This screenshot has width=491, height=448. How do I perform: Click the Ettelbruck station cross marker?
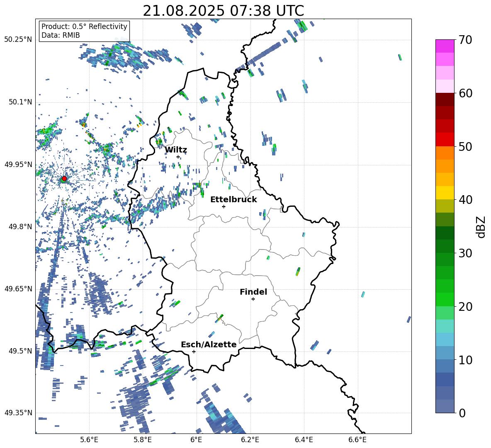224,206
